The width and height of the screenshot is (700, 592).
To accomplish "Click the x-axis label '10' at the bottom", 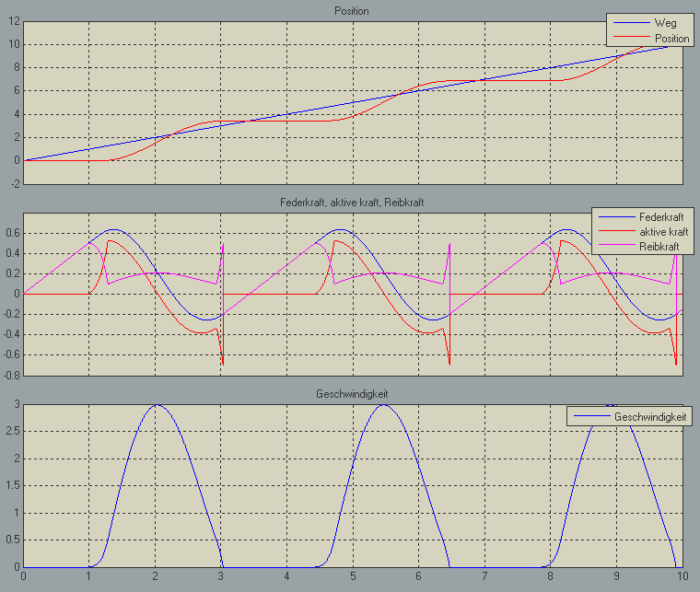I will point(682,576).
